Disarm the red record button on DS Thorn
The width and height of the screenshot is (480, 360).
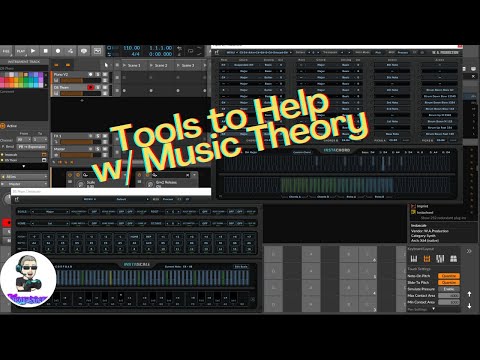click(x=90, y=87)
